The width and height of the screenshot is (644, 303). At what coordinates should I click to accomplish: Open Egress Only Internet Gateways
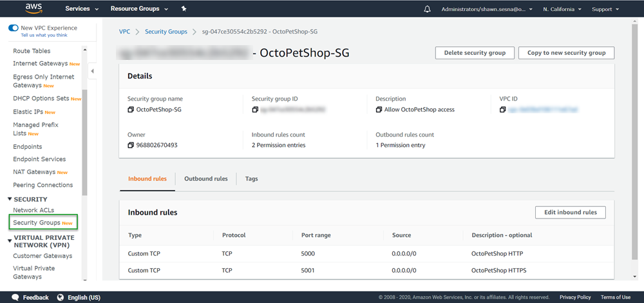[44, 81]
